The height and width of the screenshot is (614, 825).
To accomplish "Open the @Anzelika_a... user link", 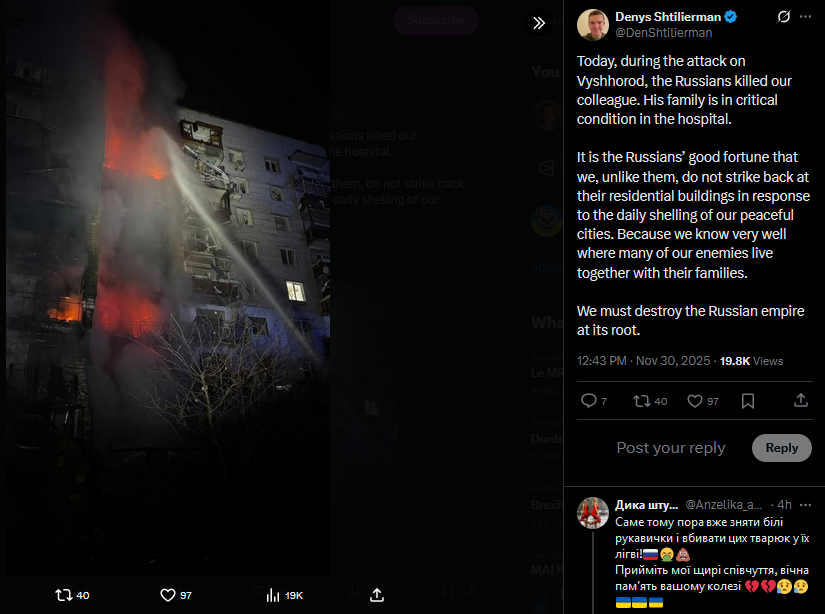I will [x=723, y=505].
